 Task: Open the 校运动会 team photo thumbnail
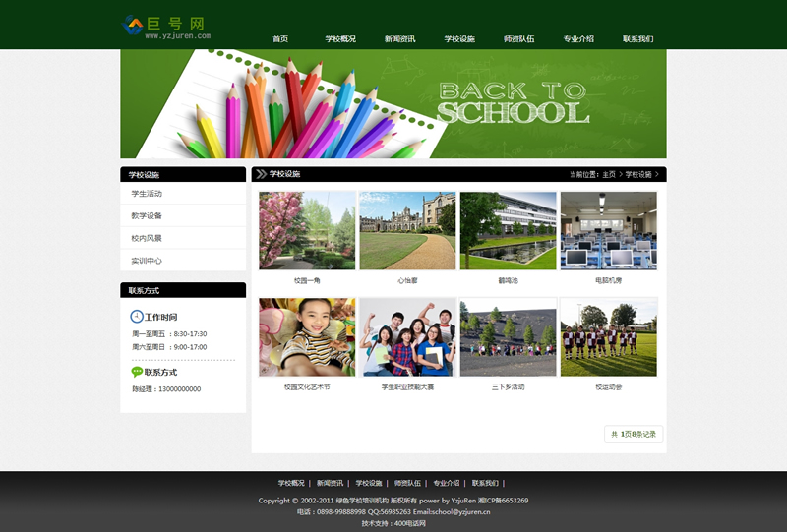(x=608, y=337)
